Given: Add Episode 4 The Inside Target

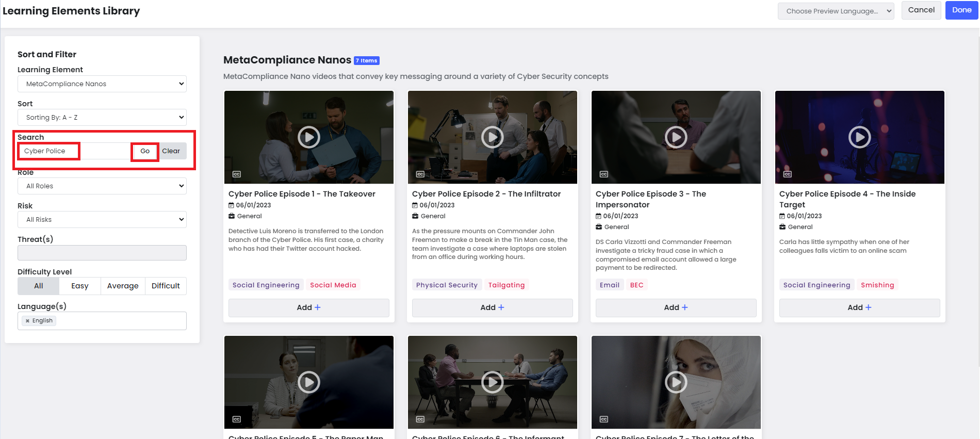Looking at the screenshot, I should 860,307.
